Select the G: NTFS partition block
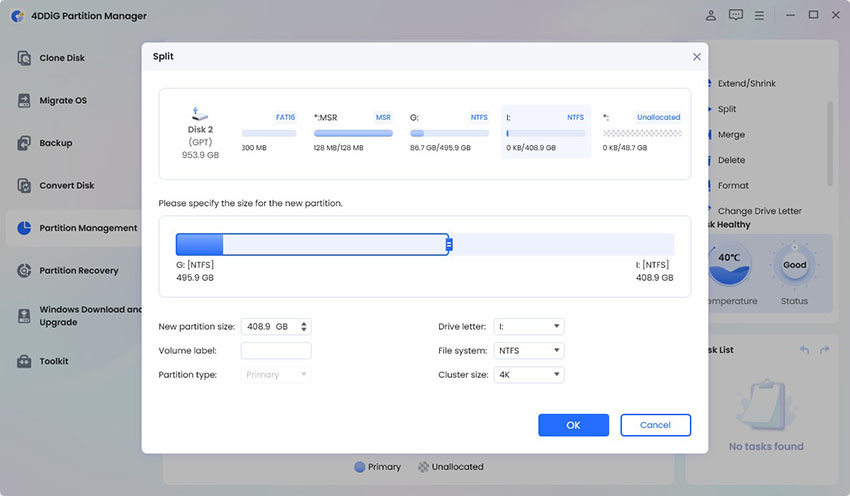Viewport: 850px width, 496px height. pos(449,132)
